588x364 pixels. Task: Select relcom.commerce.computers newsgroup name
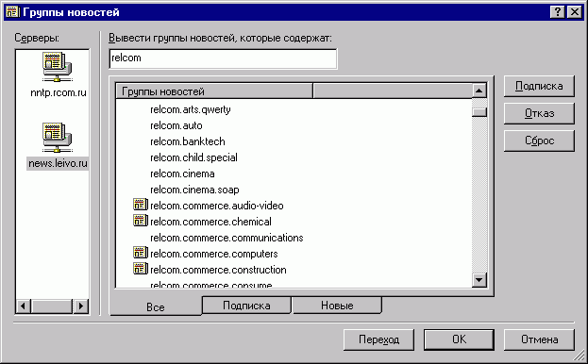pyautogui.click(x=213, y=254)
